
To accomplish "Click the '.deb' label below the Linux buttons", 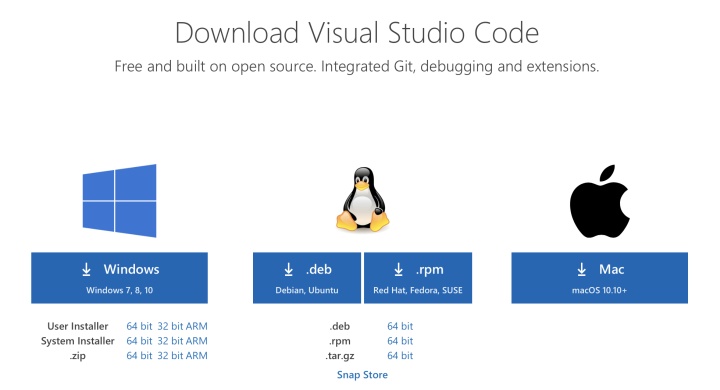I will (x=340, y=326).
